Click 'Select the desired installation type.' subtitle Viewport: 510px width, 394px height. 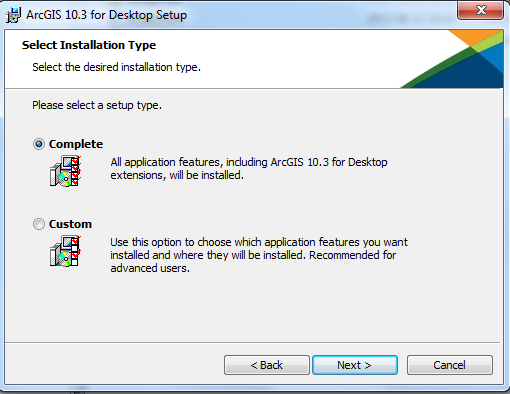pos(116,67)
